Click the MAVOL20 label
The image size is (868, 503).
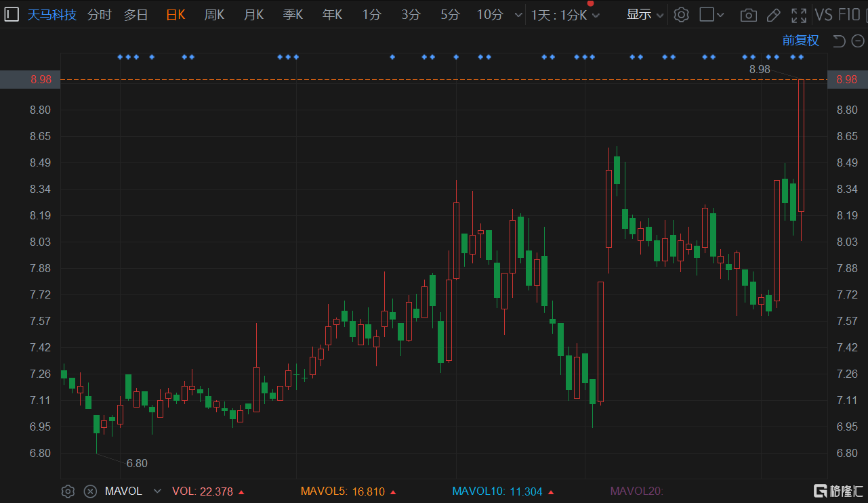[636, 491]
